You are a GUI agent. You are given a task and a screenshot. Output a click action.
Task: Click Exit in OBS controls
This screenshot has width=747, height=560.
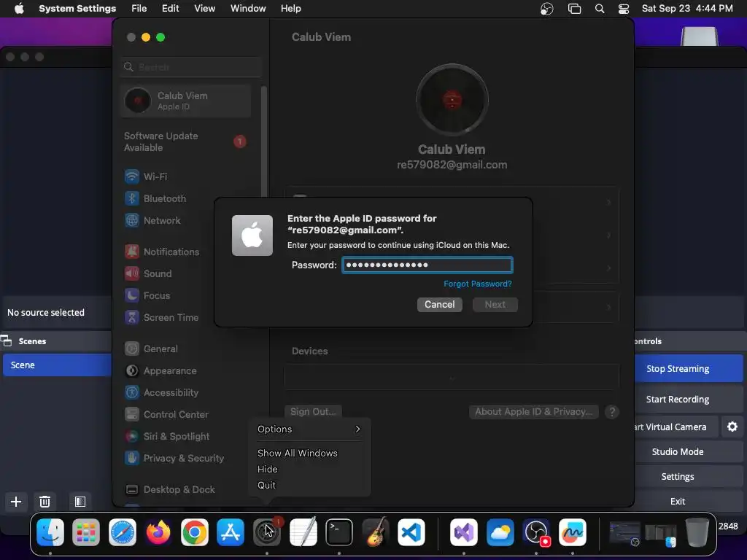(x=689, y=501)
